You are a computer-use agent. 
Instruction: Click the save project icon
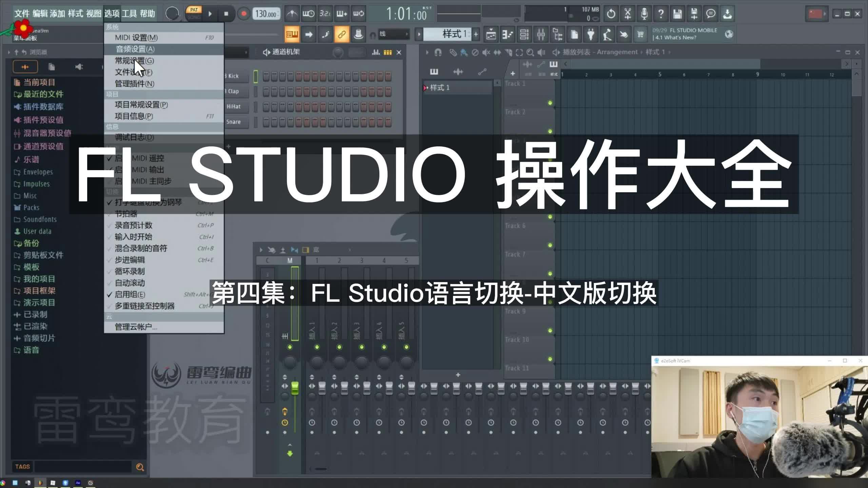coord(677,14)
